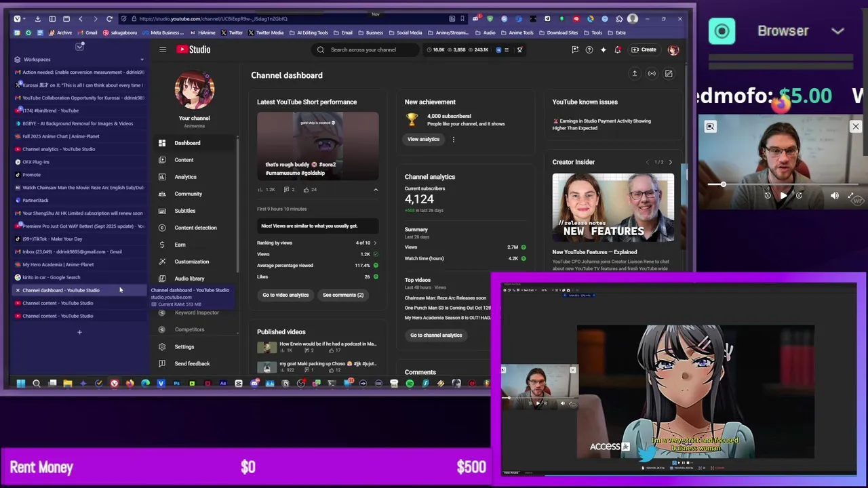Open the Community sidebar item
The image size is (868, 488).
point(195,194)
